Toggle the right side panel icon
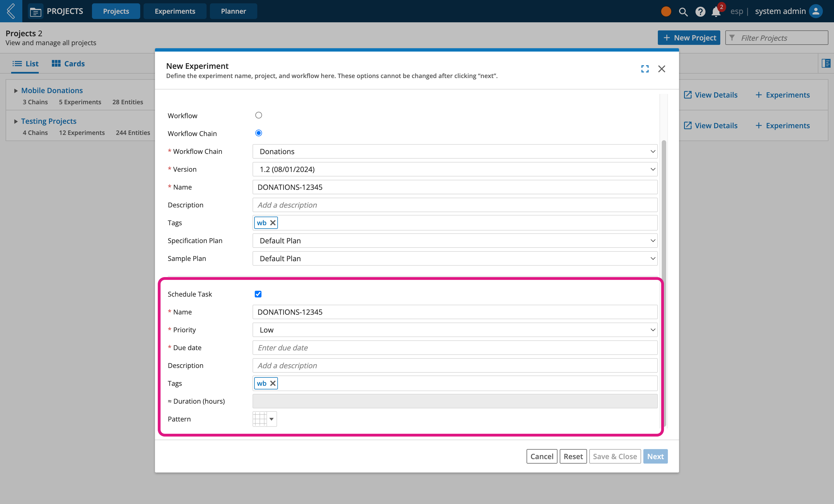The height and width of the screenshot is (504, 834). [x=826, y=63]
